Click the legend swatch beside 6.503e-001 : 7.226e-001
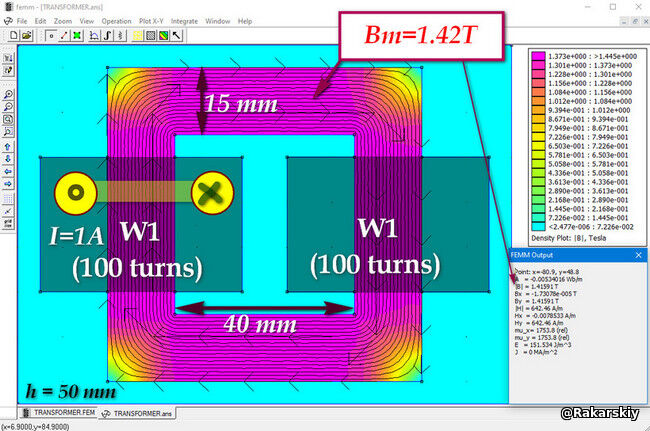650x431 pixels. pyautogui.click(x=538, y=146)
